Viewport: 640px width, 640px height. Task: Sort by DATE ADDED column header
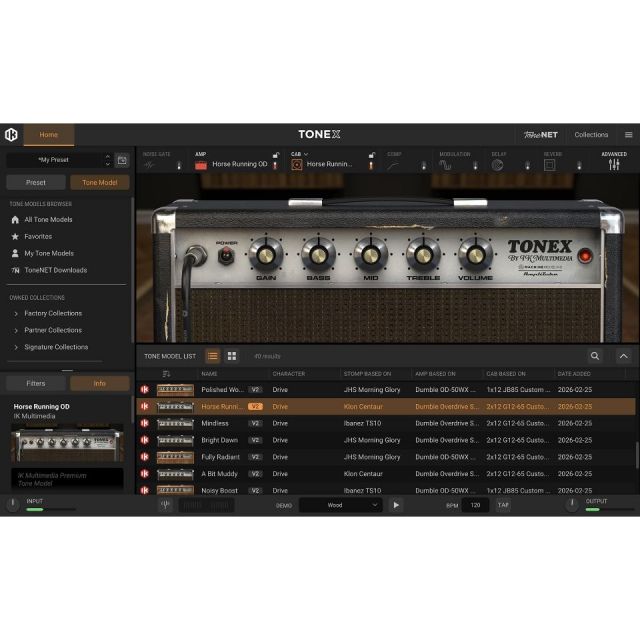pyautogui.click(x=574, y=373)
